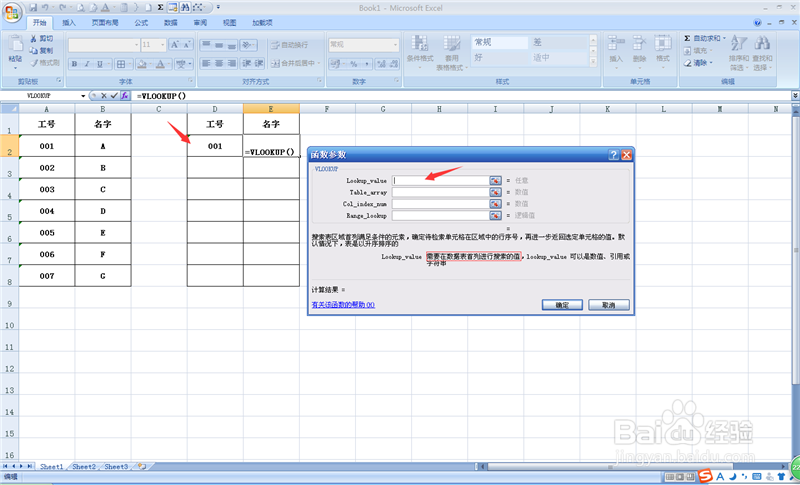800x485 pixels.
Task: Switch to the Sheet2 worksheet tab
Action: pos(84,466)
